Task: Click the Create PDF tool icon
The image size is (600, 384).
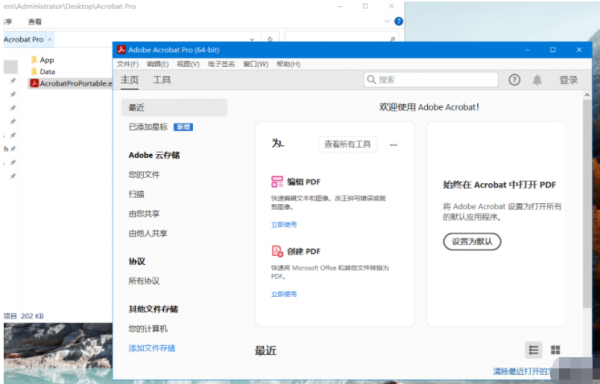Action: pos(277,251)
